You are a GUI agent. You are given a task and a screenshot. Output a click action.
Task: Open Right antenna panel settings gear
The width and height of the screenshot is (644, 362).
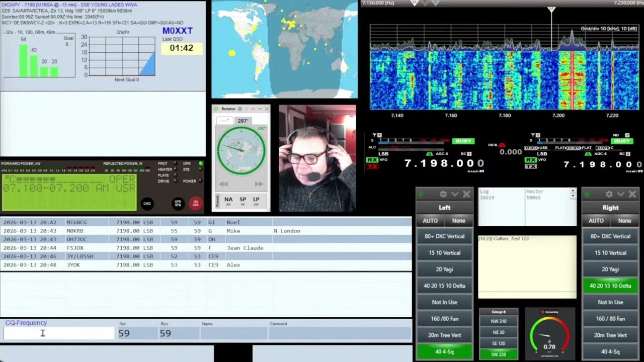pos(609,194)
